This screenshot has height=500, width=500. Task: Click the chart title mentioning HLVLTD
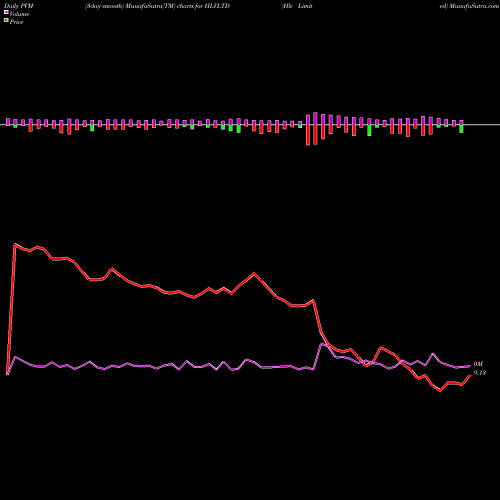tap(157, 6)
